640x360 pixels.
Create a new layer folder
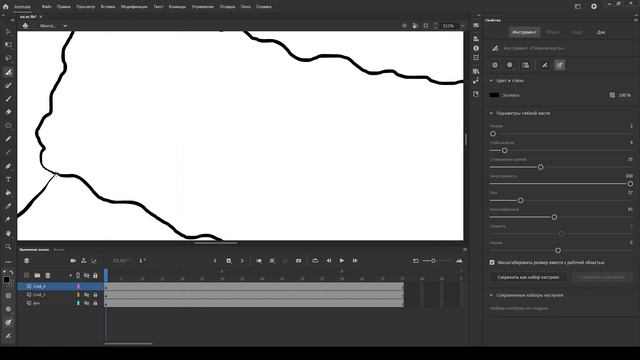37,276
